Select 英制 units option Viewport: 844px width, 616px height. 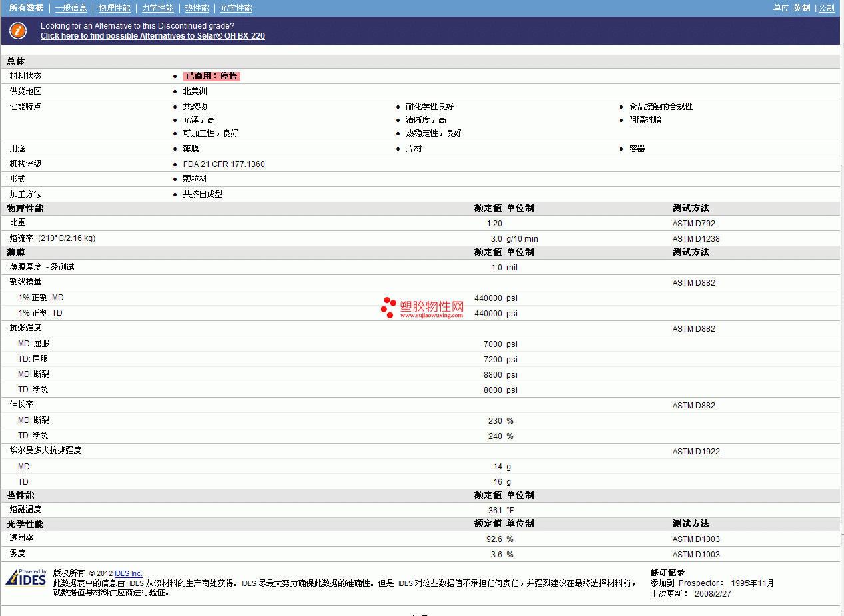pos(801,8)
